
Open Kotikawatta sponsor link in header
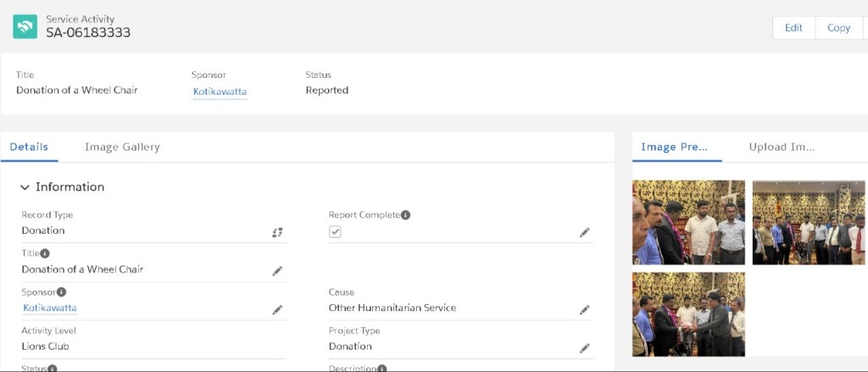click(220, 92)
